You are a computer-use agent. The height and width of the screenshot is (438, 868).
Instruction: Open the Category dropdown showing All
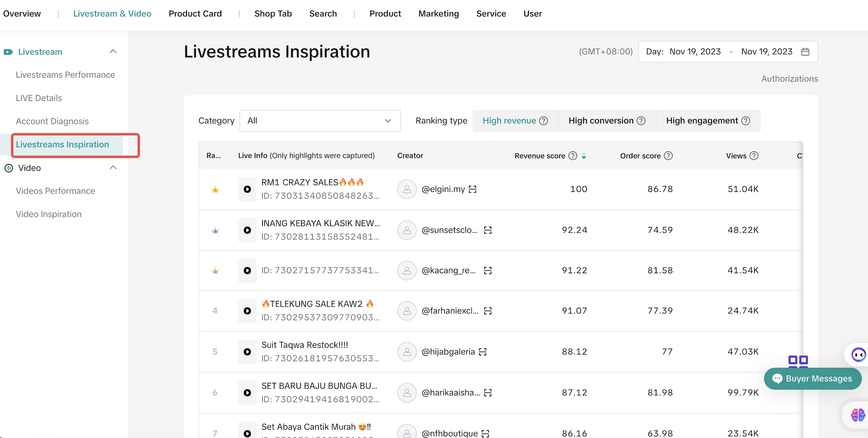319,120
